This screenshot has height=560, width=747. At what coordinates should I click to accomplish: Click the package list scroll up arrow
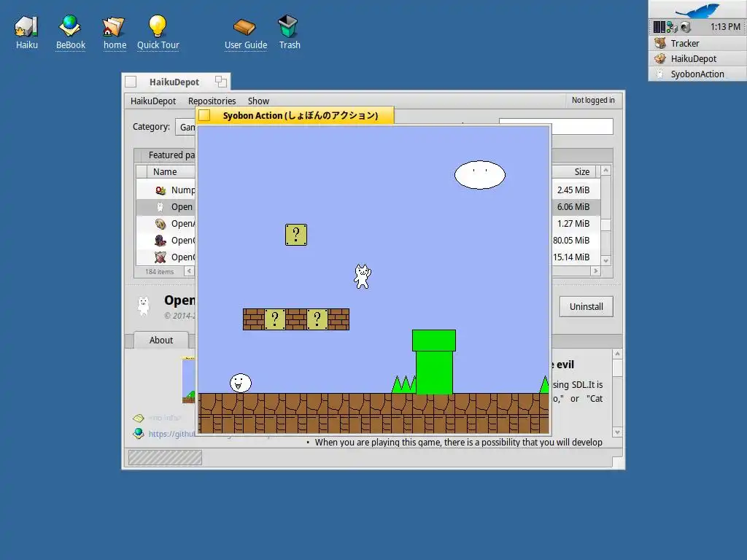tap(606, 170)
